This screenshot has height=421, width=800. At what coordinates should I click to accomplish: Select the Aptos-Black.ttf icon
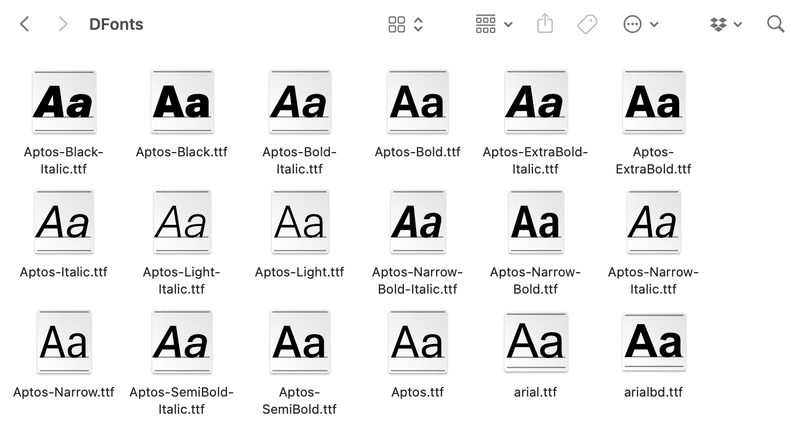[182, 102]
